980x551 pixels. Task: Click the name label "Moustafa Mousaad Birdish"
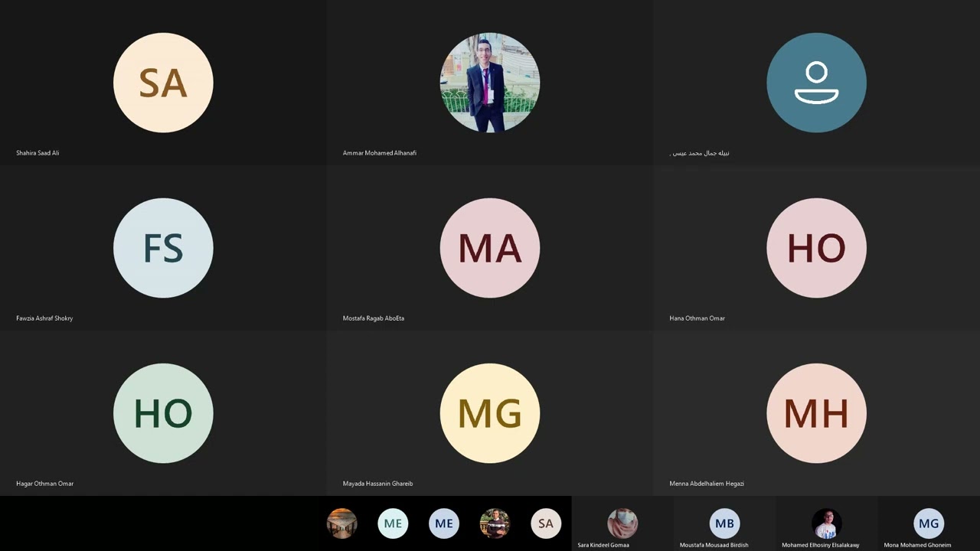(714, 545)
